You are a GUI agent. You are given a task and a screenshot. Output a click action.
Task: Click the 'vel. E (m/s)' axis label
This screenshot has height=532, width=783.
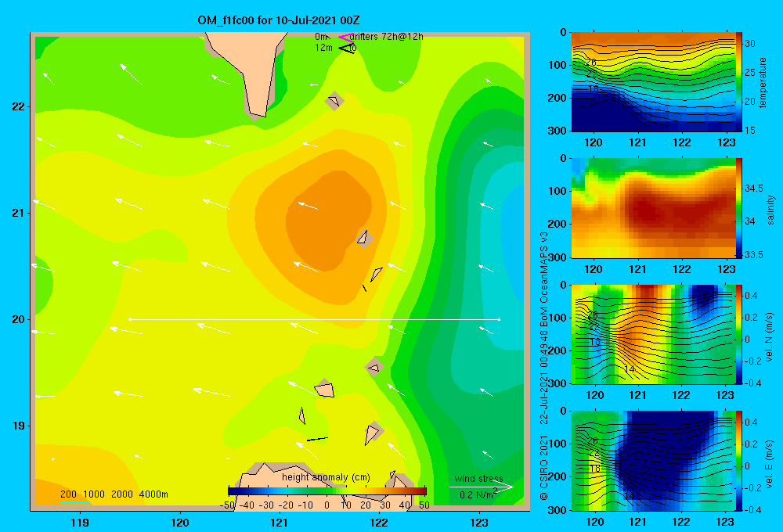770,463
